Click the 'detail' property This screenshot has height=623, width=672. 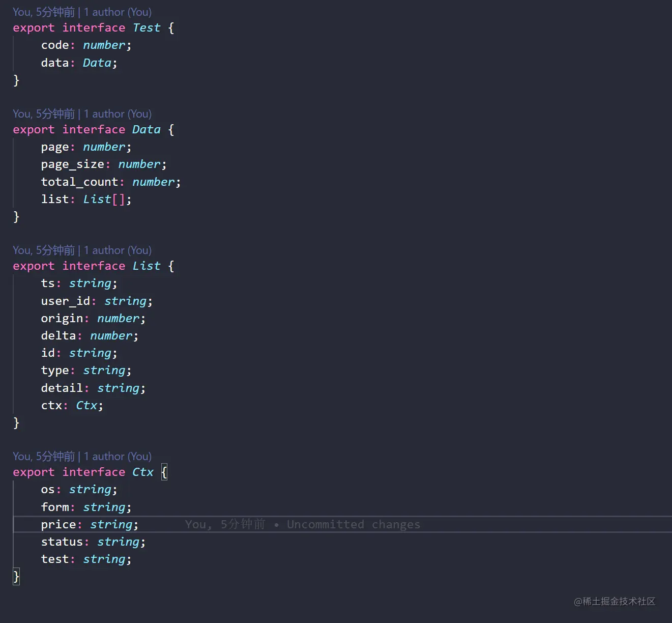[62, 388]
